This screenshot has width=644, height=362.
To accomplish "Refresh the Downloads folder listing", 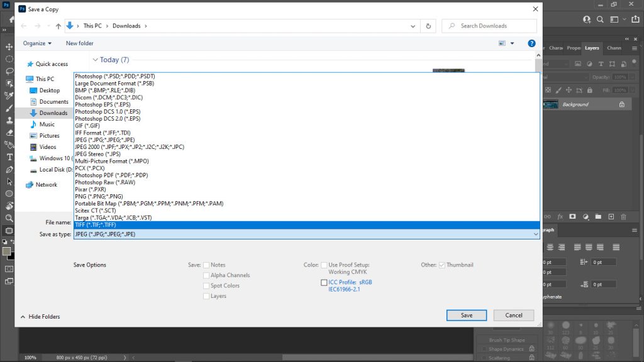I will tap(428, 26).
